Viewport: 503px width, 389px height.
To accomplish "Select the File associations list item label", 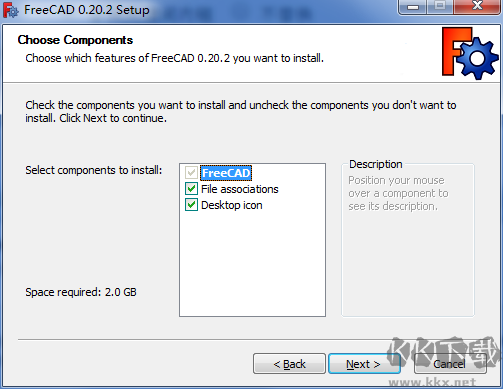I will [x=240, y=189].
